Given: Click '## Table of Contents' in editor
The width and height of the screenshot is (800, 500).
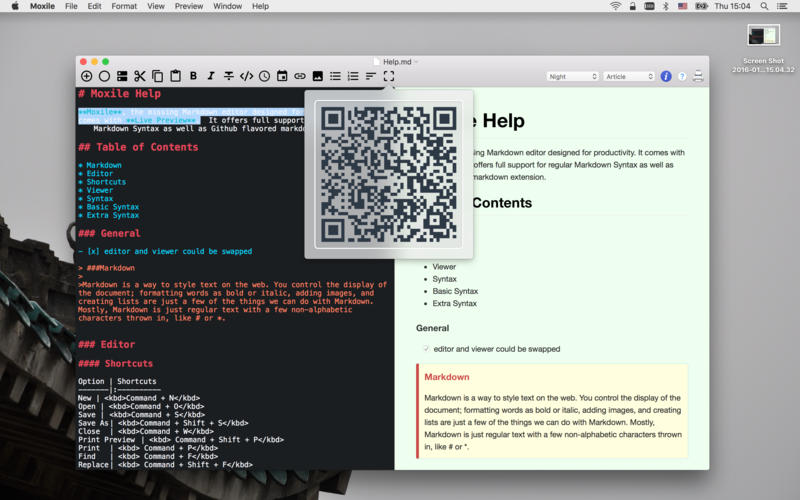Looking at the screenshot, I should [138, 147].
